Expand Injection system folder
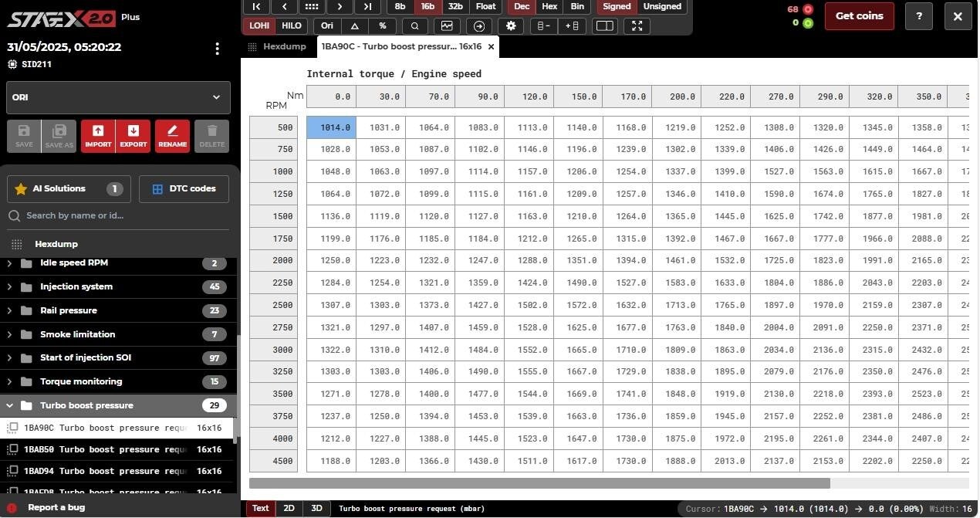This screenshot has width=980, height=518. [10, 287]
